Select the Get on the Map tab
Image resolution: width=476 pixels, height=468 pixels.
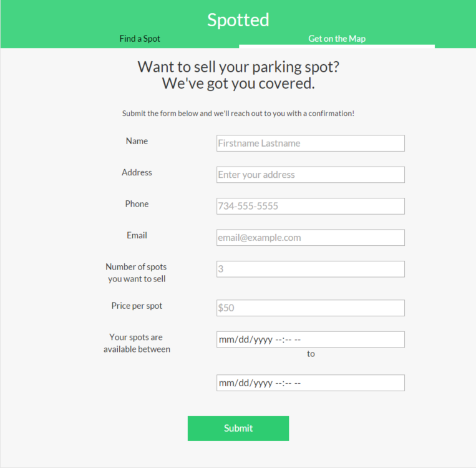click(337, 39)
